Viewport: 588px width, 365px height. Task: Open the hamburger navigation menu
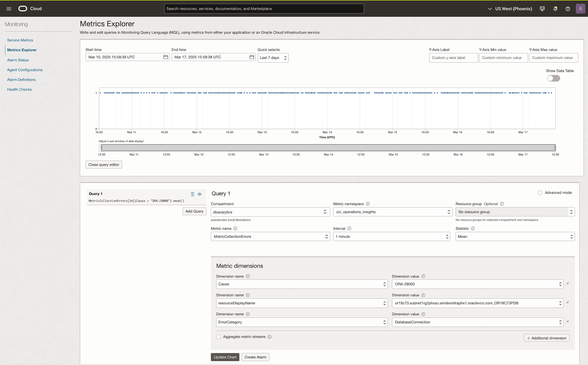point(9,9)
